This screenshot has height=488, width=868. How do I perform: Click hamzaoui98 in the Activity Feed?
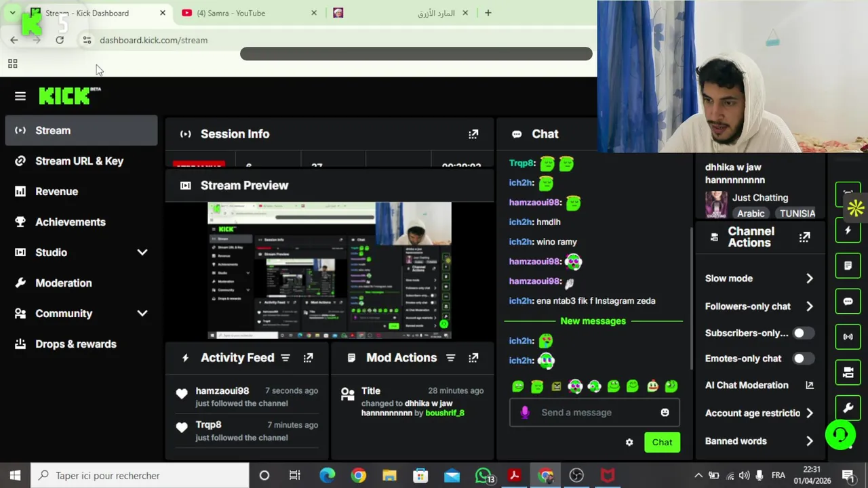pos(222,391)
